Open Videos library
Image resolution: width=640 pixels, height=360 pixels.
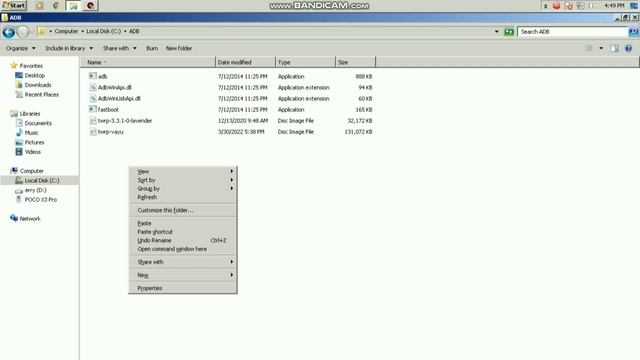click(33, 152)
